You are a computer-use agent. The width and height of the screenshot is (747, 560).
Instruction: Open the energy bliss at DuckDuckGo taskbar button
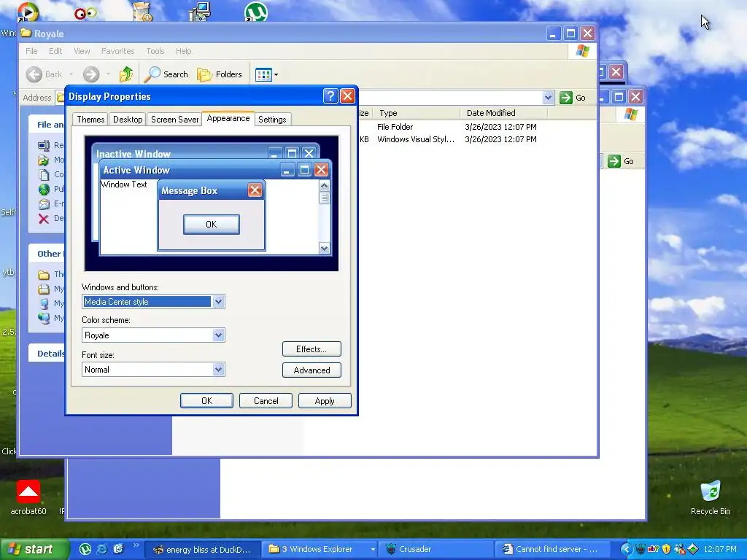202,550
